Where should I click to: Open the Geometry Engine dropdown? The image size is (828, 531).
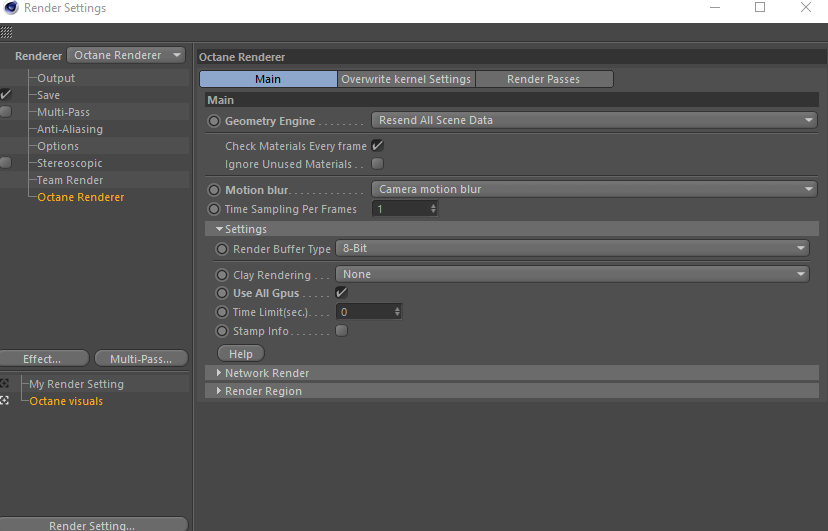595,120
